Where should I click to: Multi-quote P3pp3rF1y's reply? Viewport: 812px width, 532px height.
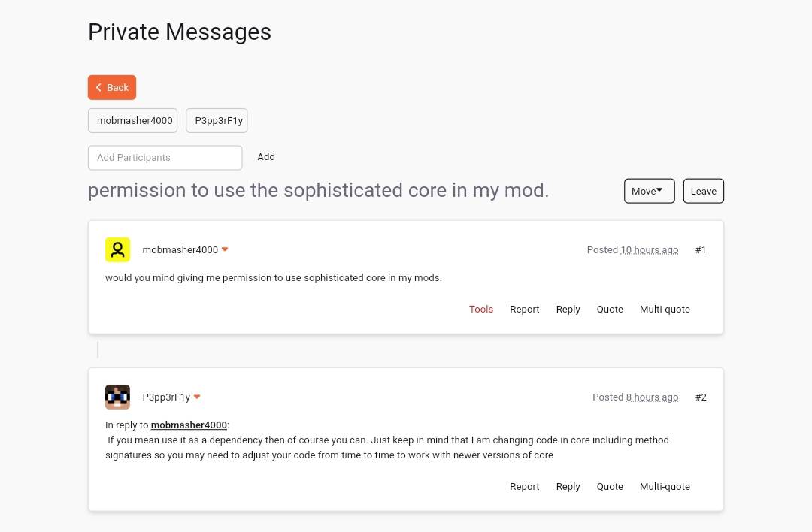tap(665, 487)
